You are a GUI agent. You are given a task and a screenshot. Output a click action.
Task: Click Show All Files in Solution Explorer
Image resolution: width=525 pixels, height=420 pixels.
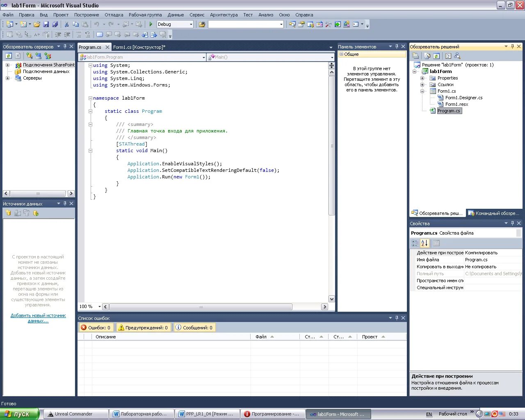pyautogui.click(x=427, y=56)
